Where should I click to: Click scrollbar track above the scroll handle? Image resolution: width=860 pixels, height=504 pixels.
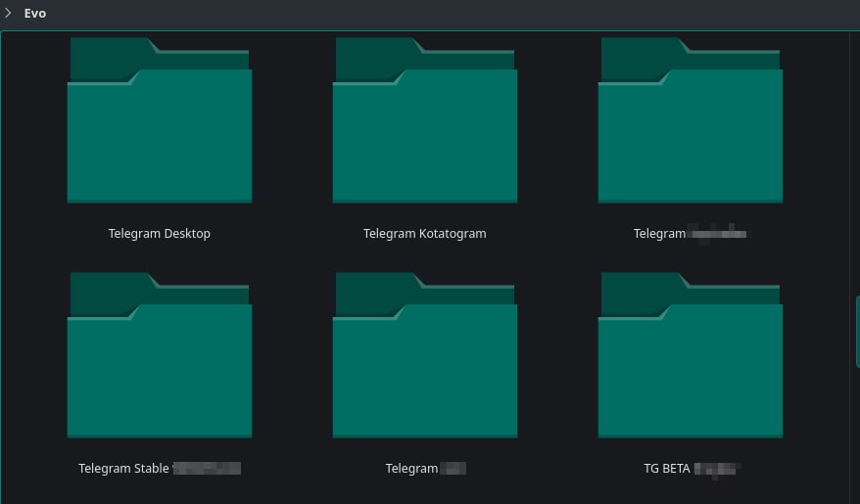pos(857,157)
